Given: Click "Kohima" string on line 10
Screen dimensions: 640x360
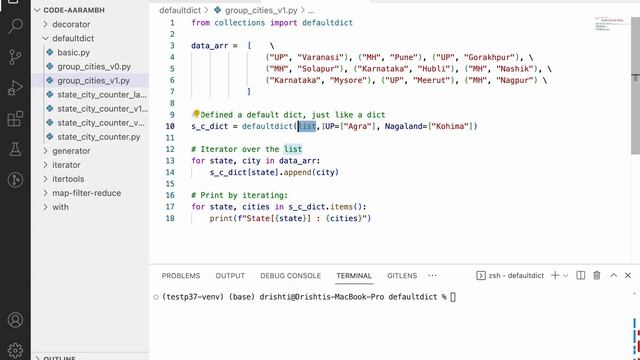Looking at the screenshot, I should (450, 126).
